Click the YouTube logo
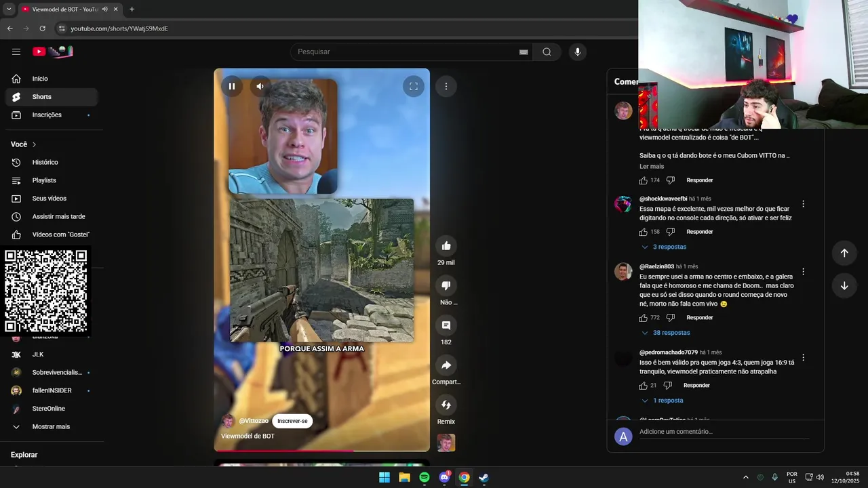 (x=53, y=52)
